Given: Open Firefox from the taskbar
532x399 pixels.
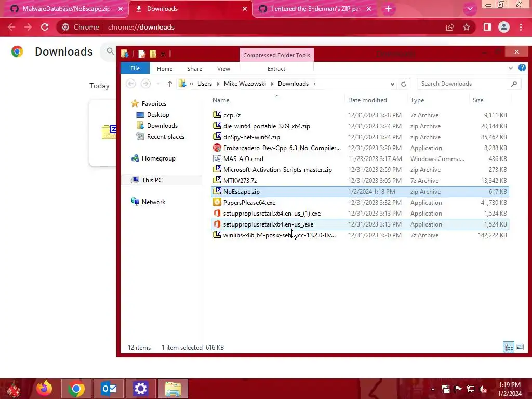Looking at the screenshot, I should 44,389.
